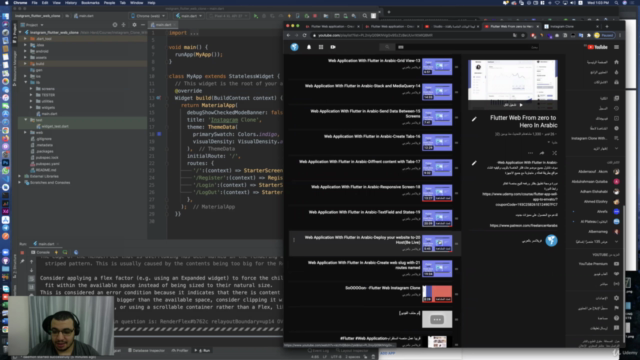Stop the running app with the red square in the Run panel
Image resolution: width=640 pixels, height=360 pixels.
click(22, 253)
